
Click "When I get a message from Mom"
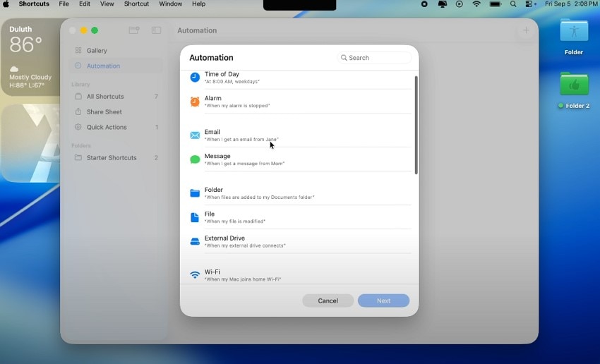pyautogui.click(x=244, y=163)
